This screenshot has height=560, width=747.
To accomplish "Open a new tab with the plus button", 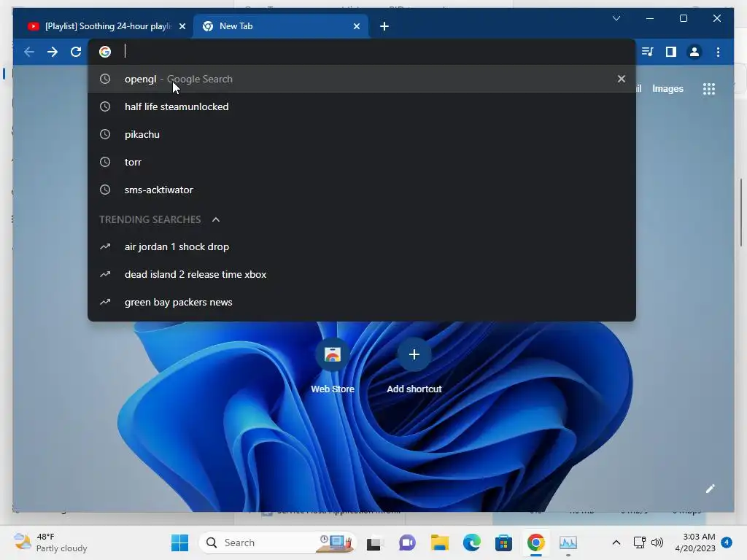I will [384, 27].
